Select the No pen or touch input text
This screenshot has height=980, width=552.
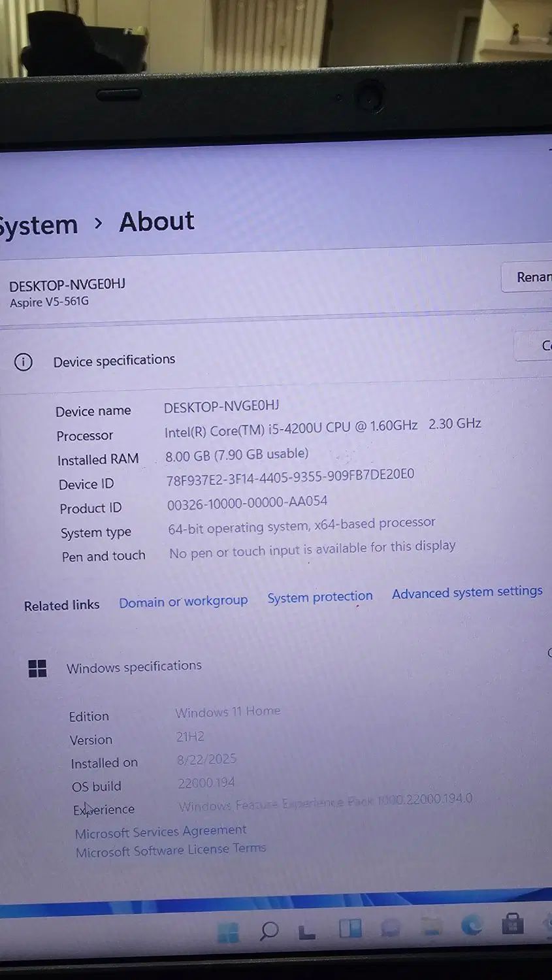coord(312,549)
